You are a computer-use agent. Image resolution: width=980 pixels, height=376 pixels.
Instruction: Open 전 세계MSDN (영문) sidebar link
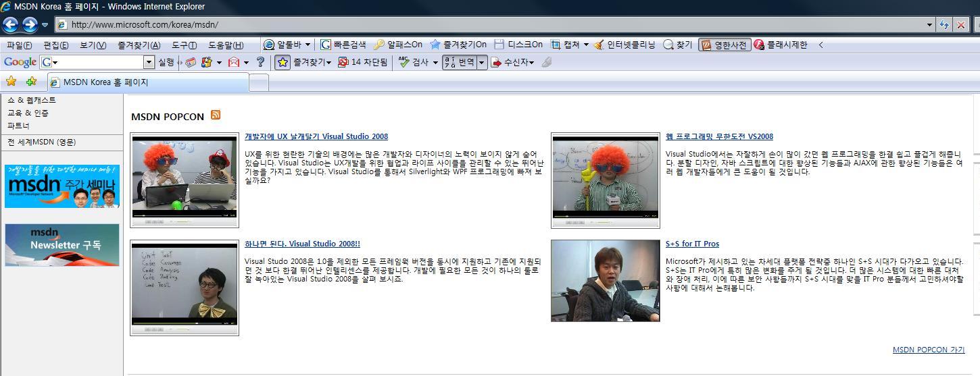click(42, 142)
